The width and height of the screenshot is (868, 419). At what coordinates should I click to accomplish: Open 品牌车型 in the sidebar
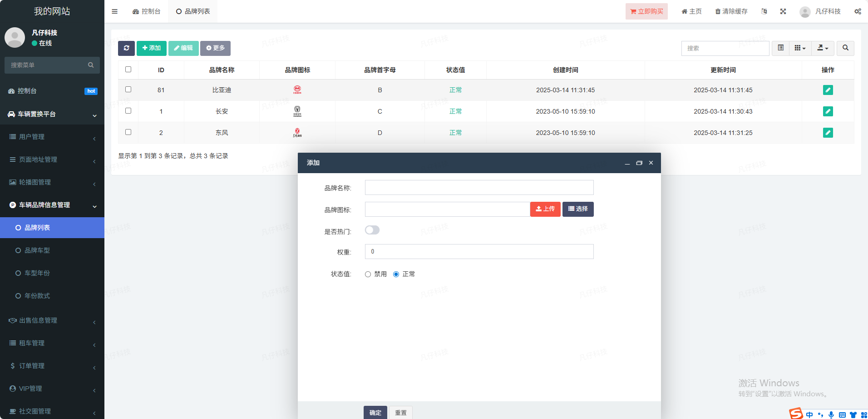tap(37, 250)
